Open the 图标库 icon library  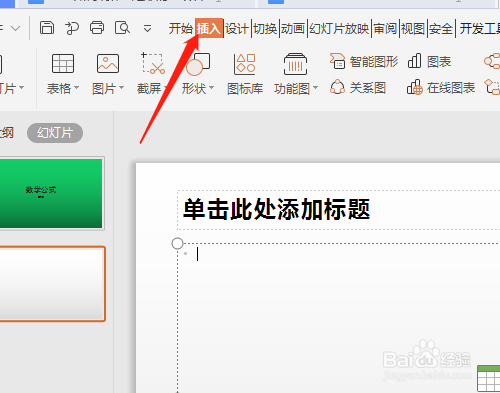click(245, 73)
